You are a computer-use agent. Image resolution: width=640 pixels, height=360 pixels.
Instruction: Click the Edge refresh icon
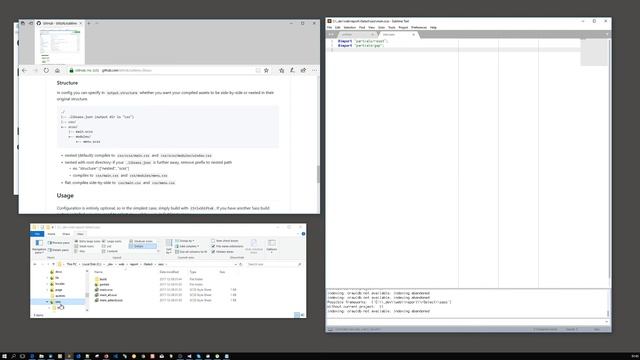pyautogui.click(x=46, y=70)
